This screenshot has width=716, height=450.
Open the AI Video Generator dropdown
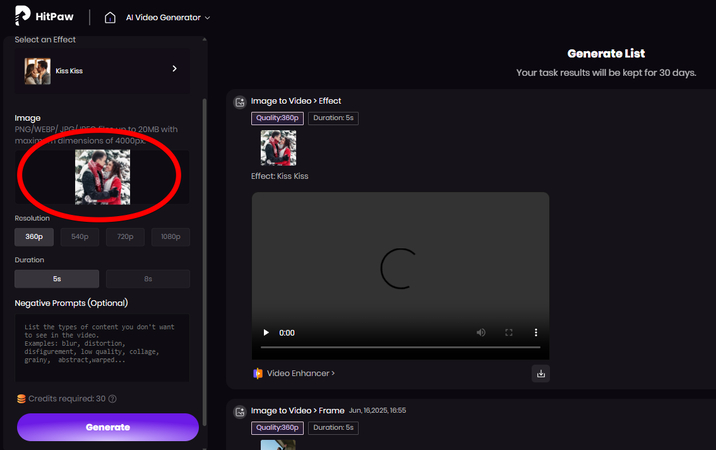(x=168, y=17)
